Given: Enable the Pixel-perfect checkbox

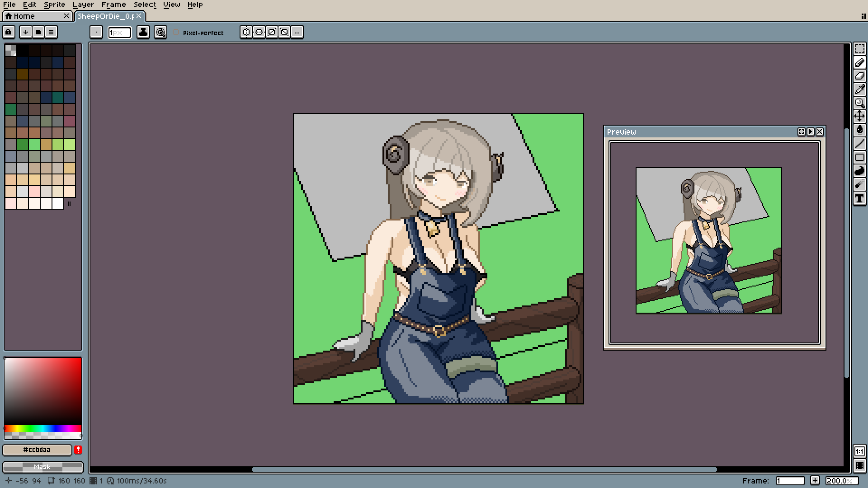Looking at the screenshot, I should 176,33.
